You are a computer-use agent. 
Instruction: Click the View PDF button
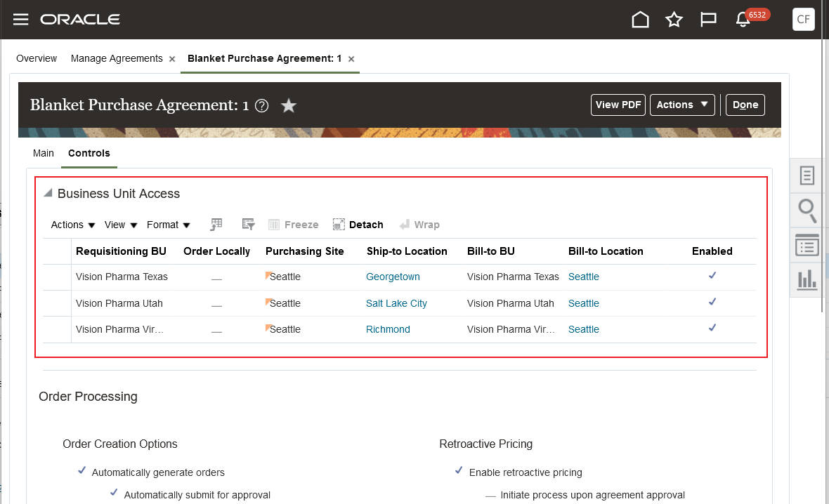[618, 105]
